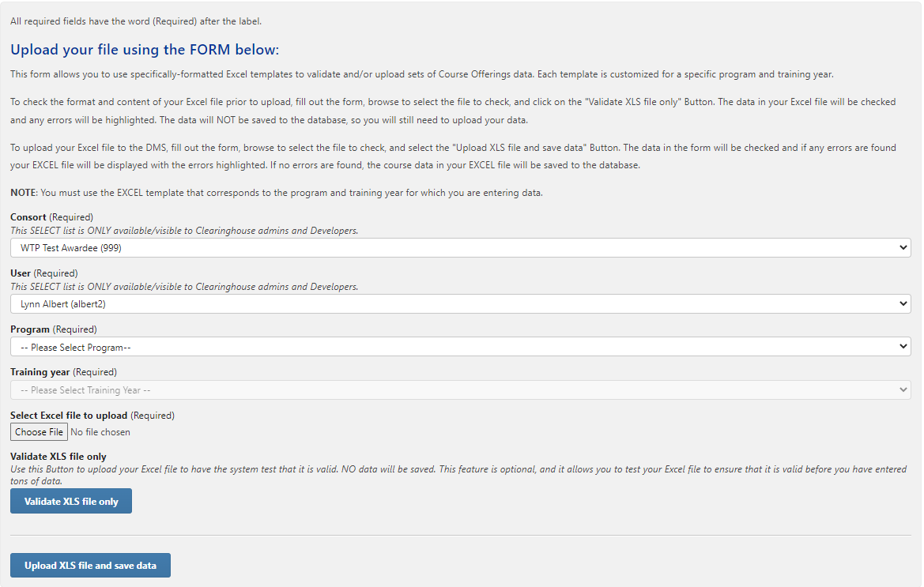This screenshot has height=587, width=924.
Task: Click the User dropdown chevron arrow
Action: pos(904,303)
